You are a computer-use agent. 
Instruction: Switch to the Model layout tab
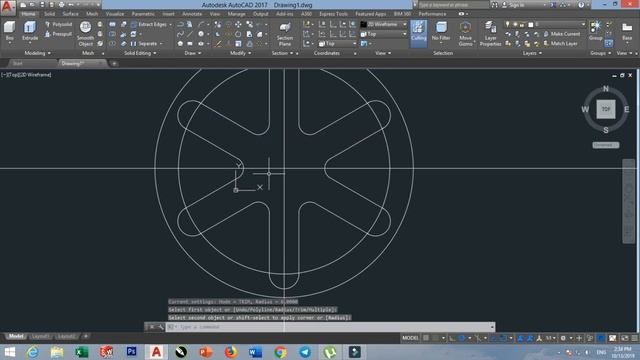click(x=16, y=336)
